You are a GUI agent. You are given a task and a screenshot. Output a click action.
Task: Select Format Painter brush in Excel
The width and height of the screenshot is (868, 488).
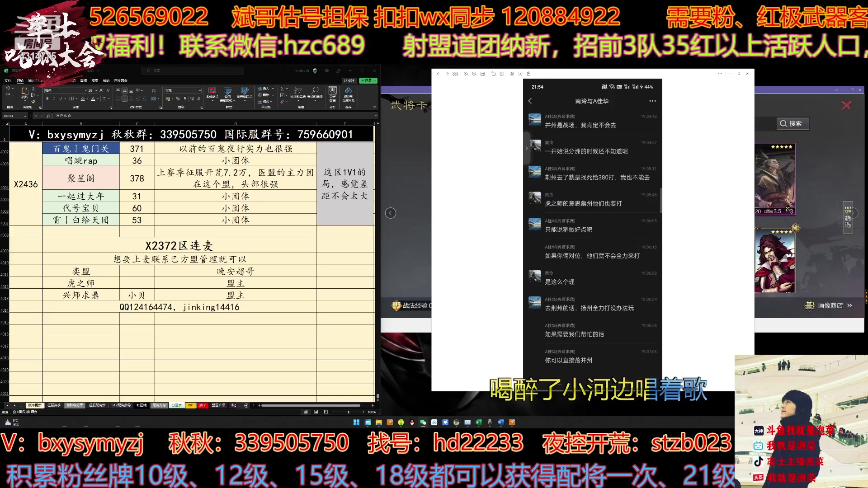coord(33,102)
